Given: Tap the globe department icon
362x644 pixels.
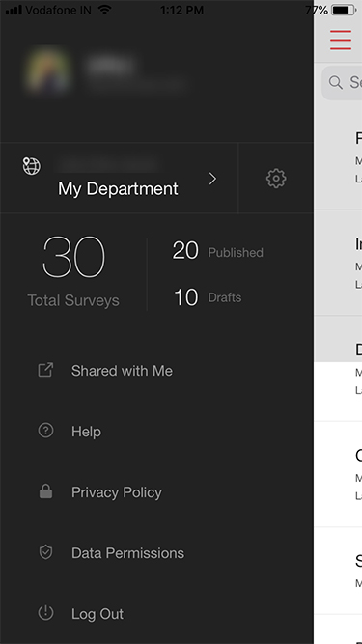Looking at the screenshot, I should [32, 166].
